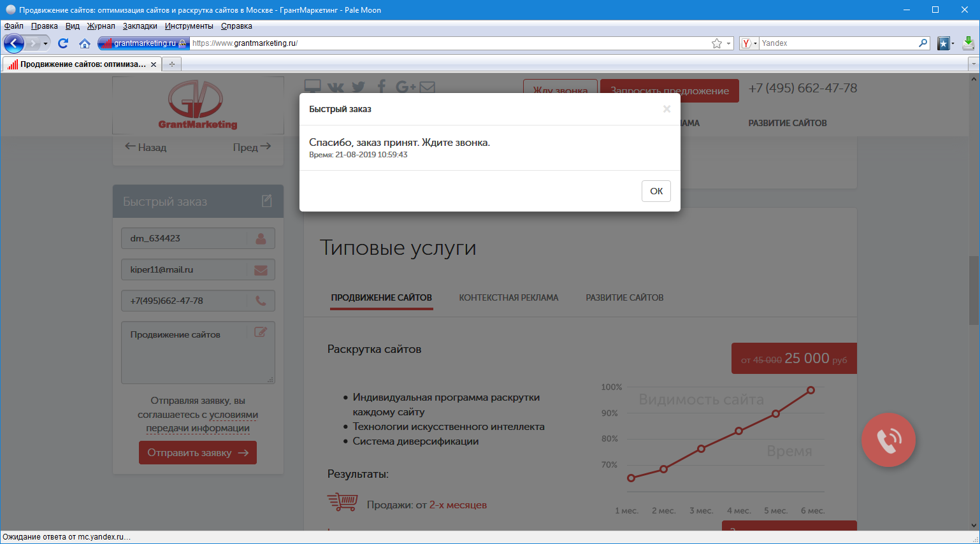This screenshot has width=980, height=544.
Task: Click the Twitter social icon in header
Action: (x=358, y=87)
